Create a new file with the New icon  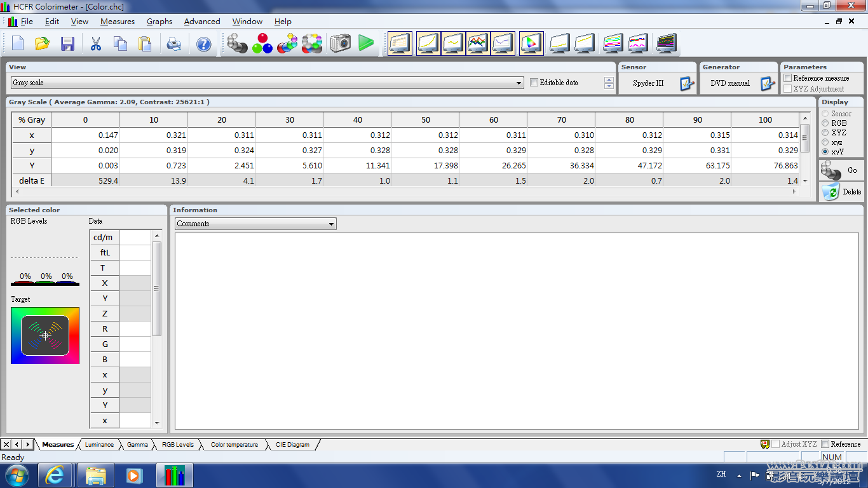[x=18, y=44]
